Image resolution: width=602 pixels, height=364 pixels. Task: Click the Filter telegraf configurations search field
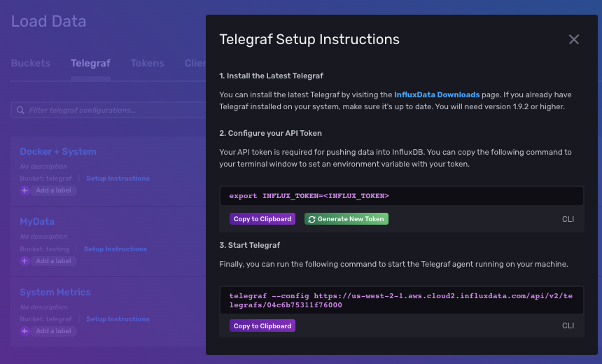(108, 110)
